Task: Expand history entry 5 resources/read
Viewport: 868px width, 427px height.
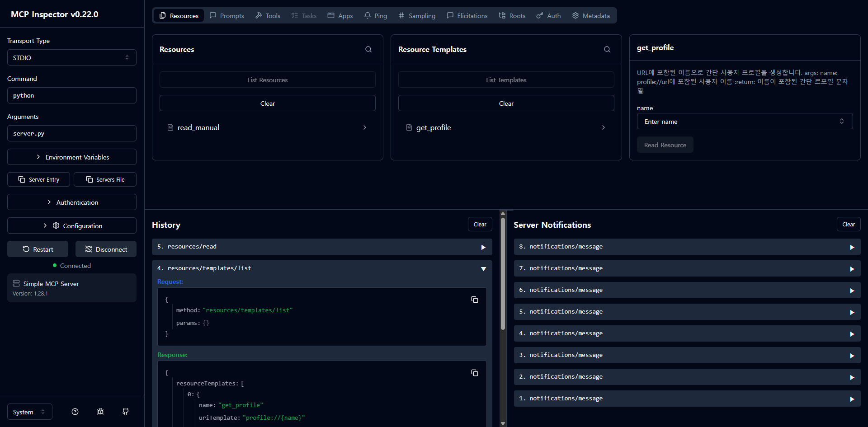Action: coord(322,247)
